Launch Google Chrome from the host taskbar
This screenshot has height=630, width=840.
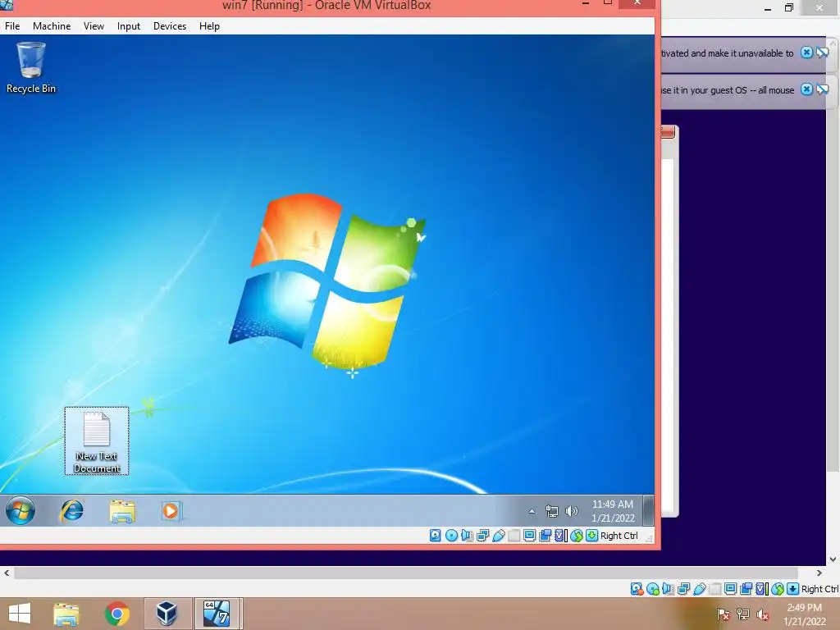(x=116, y=614)
